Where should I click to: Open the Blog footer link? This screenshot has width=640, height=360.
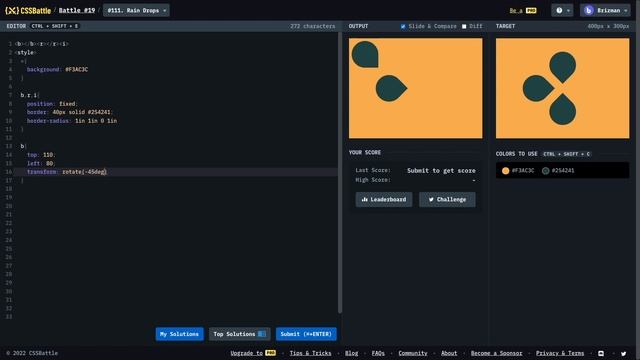click(351, 353)
